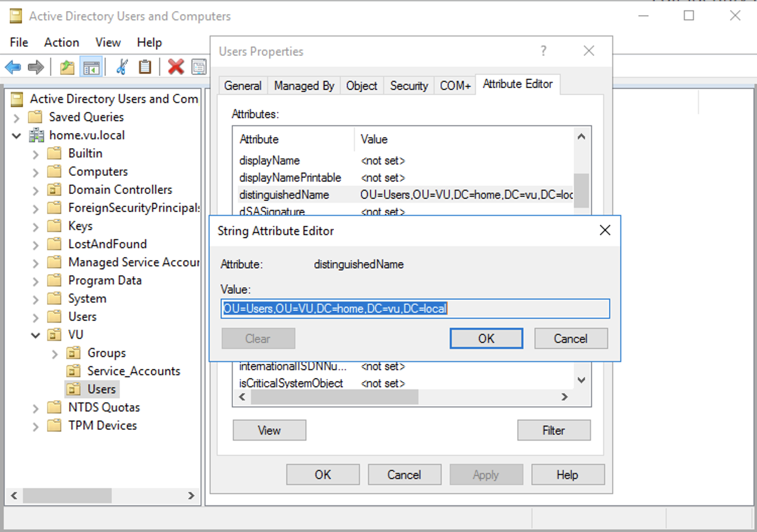757x532 pixels.
Task: Open the Action menu
Action: (62, 42)
